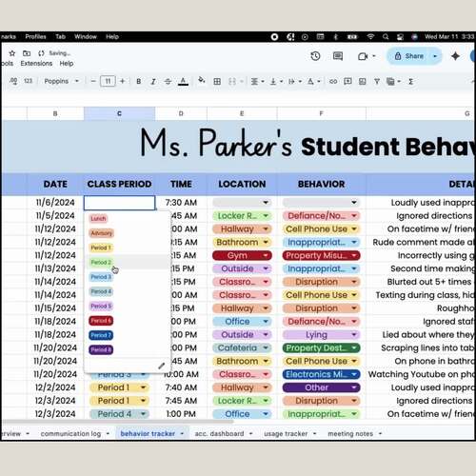Screen dimensions: 476x476
Task: Click the Meet video camera icon
Action: [363, 56]
